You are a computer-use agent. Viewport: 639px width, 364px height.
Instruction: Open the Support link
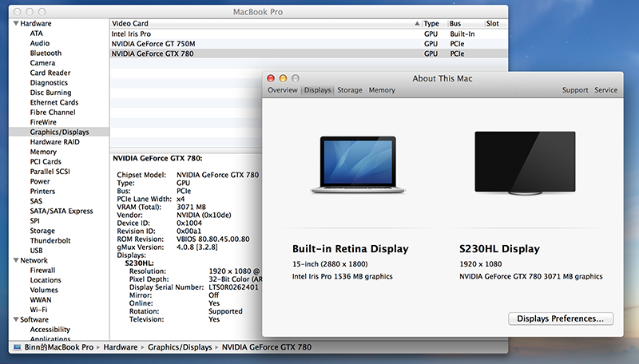point(575,90)
